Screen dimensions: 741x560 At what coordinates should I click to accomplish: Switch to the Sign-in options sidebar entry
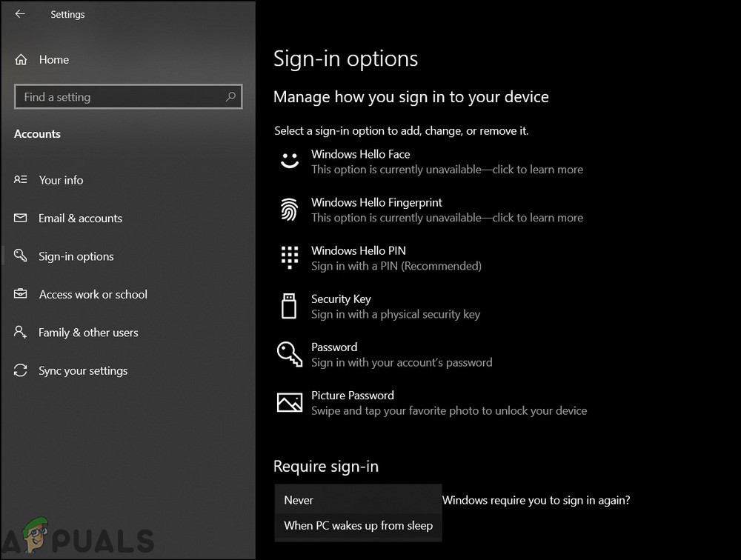pyautogui.click(x=76, y=256)
